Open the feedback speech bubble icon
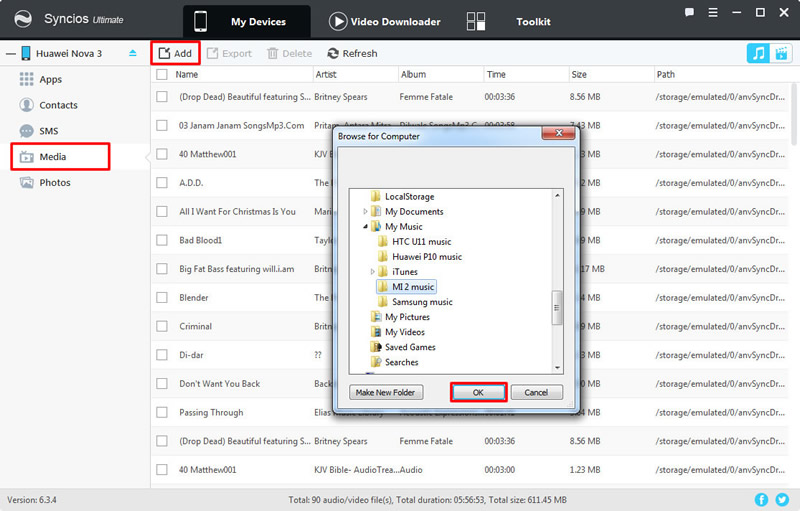The image size is (800, 511). click(x=689, y=13)
